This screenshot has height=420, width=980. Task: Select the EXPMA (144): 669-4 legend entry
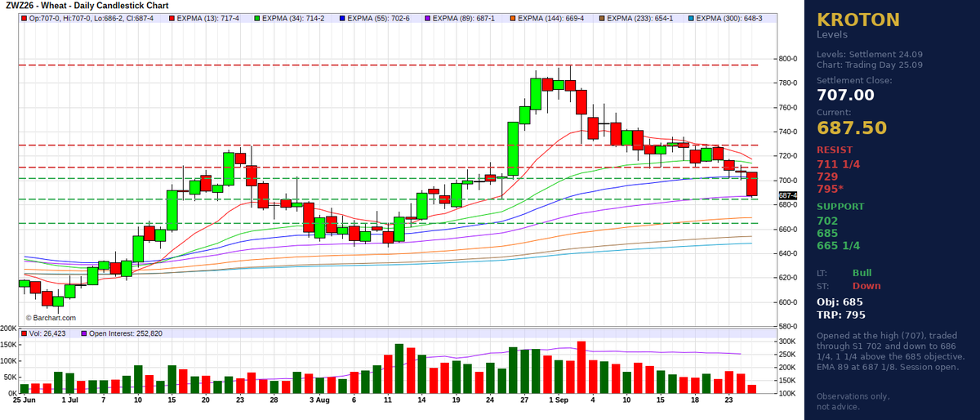point(549,17)
